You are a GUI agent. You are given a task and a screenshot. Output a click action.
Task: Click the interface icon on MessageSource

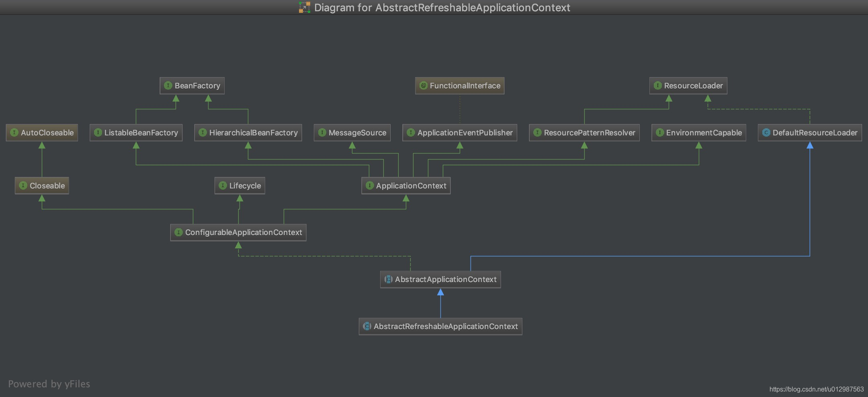click(x=322, y=133)
